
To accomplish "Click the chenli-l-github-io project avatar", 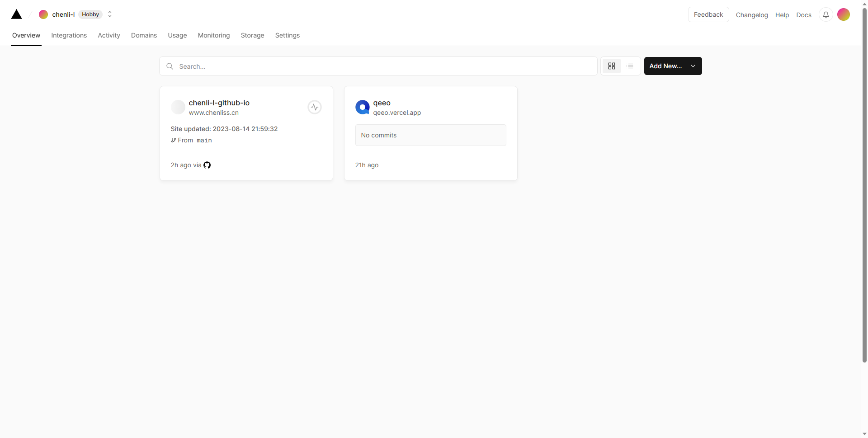I will [x=178, y=107].
